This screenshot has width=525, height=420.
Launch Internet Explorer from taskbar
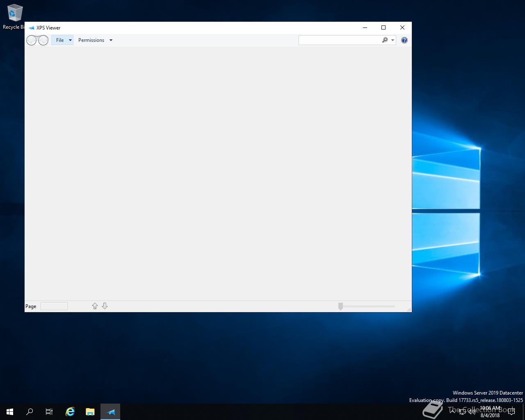70,412
